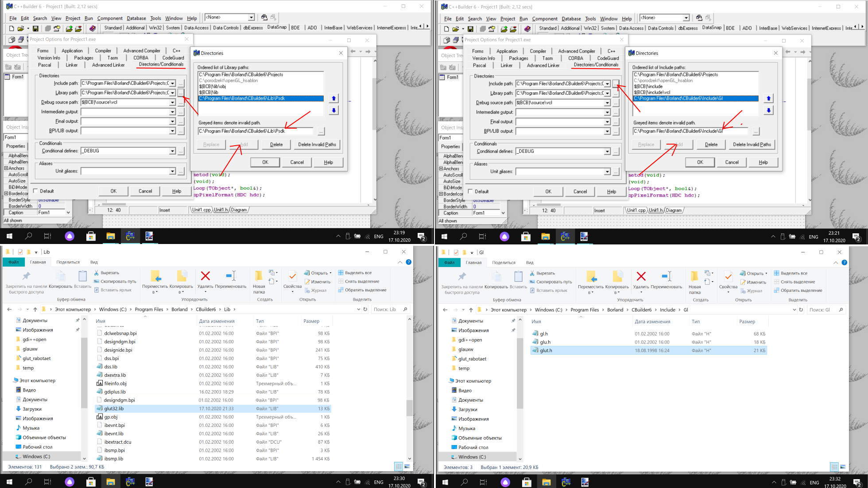Refresh the Lib Explorer address bar
Image resolution: width=868 pixels, height=488 pixels.
coord(365,309)
